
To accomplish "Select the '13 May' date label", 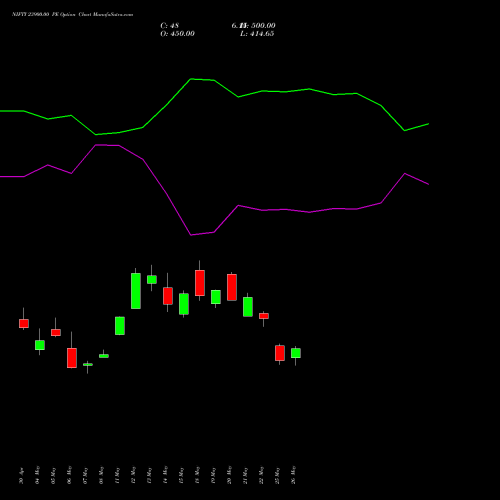I will click(x=150, y=476).
